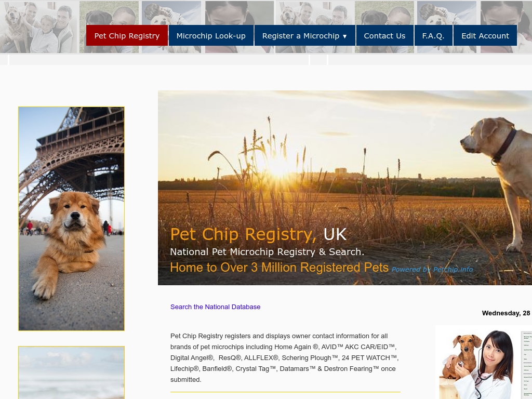
Task: Click the beach image thumbnail below
Action: tap(71, 373)
